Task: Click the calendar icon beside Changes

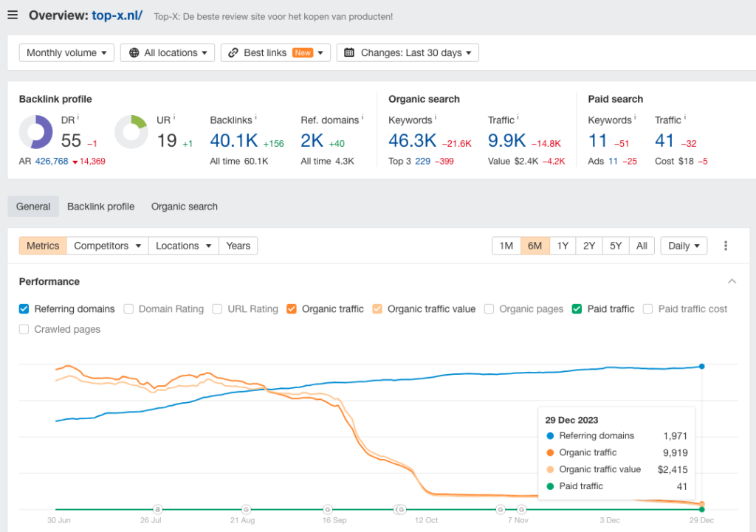Action: (x=349, y=53)
